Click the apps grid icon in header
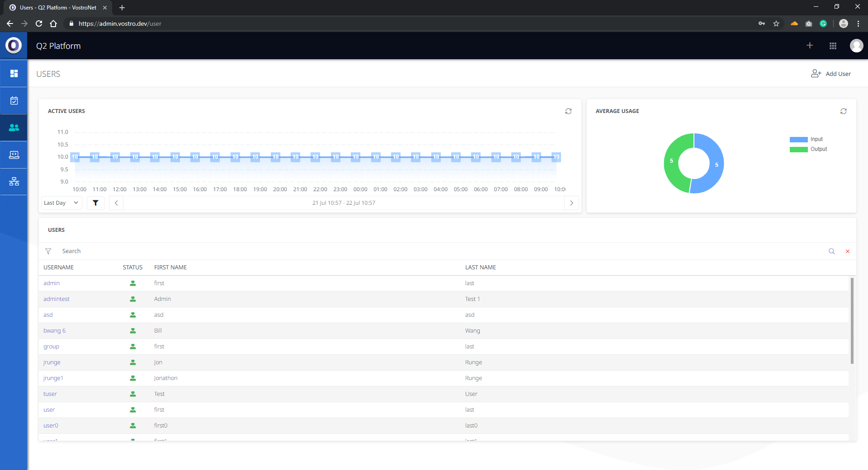The image size is (868, 470). (x=833, y=46)
